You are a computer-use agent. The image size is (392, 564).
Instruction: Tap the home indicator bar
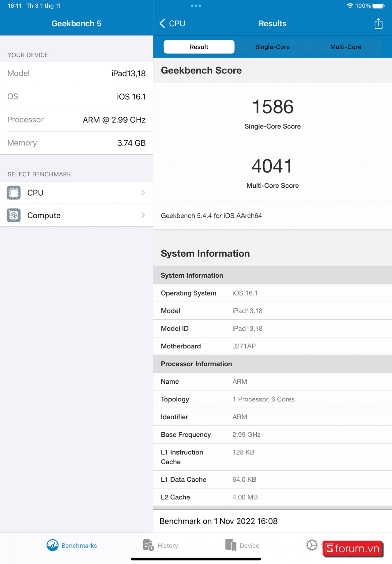(x=196, y=559)
